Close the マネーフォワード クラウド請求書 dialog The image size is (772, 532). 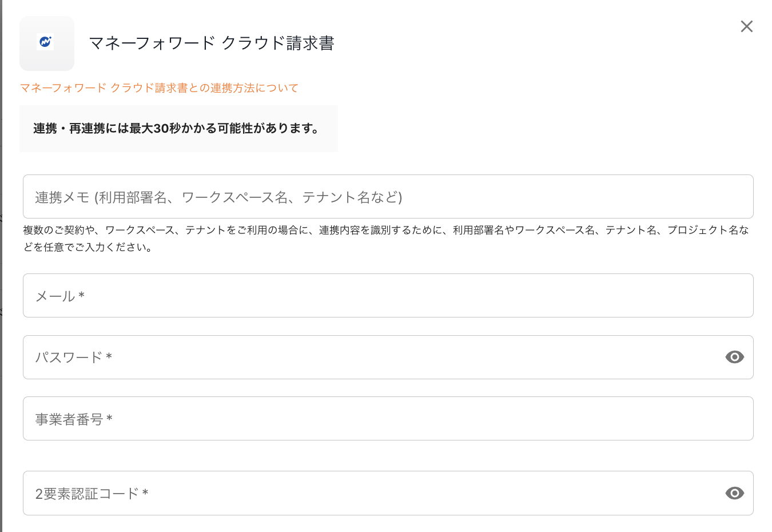[x=746, y=26]
